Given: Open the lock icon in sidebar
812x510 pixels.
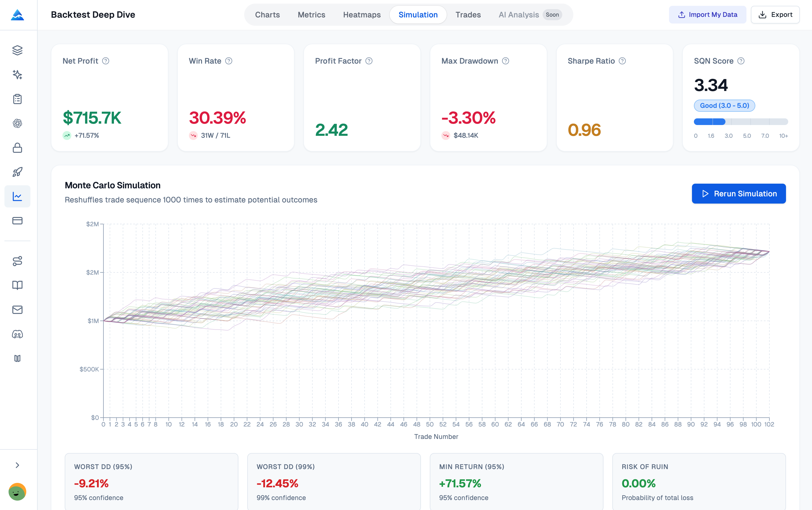Looking at the screenshot, I should click(17, 148).
